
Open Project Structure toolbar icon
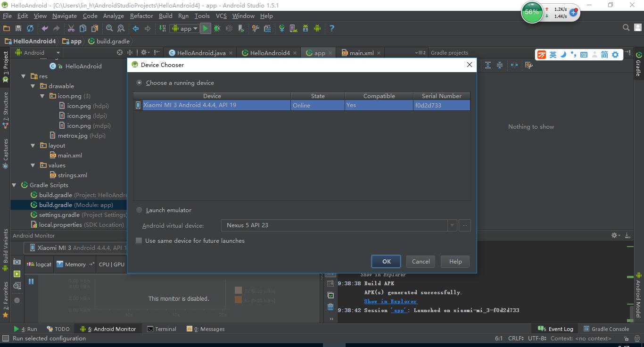point(267,28)
